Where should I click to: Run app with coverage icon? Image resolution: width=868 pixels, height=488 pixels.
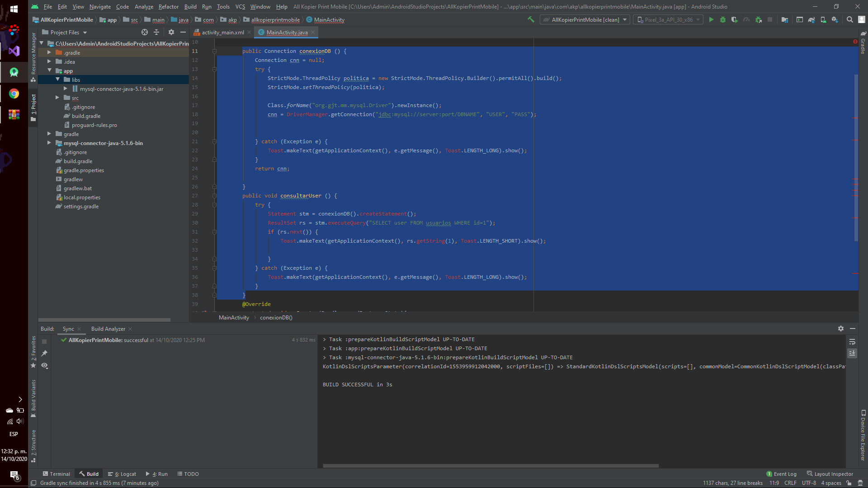coord(734,19)
